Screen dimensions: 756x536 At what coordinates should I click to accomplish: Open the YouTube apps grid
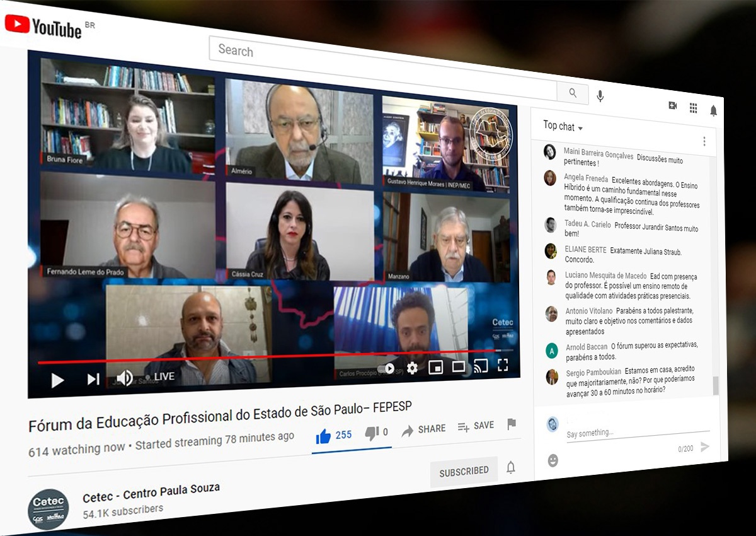(x=693, y=108)
